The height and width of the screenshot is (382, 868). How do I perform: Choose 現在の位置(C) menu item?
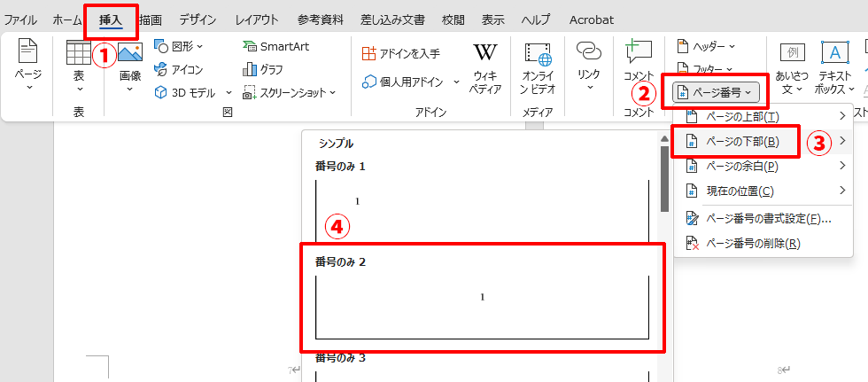point(763,191)
